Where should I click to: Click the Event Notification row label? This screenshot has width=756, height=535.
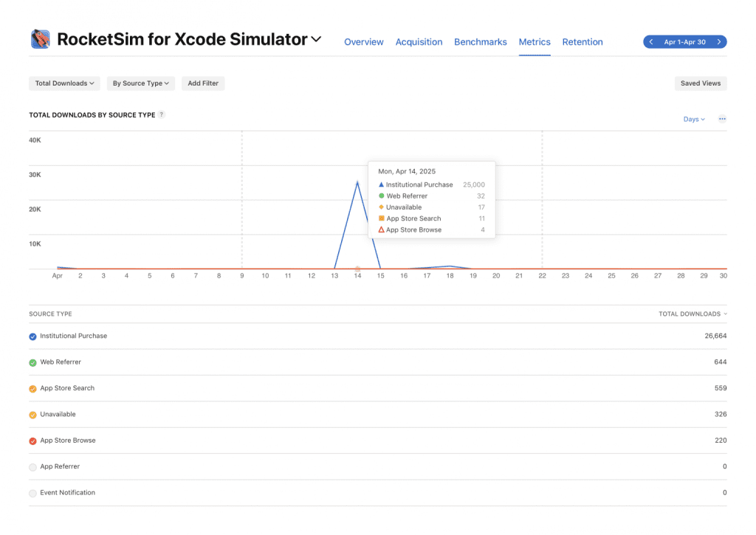[67, 493]
